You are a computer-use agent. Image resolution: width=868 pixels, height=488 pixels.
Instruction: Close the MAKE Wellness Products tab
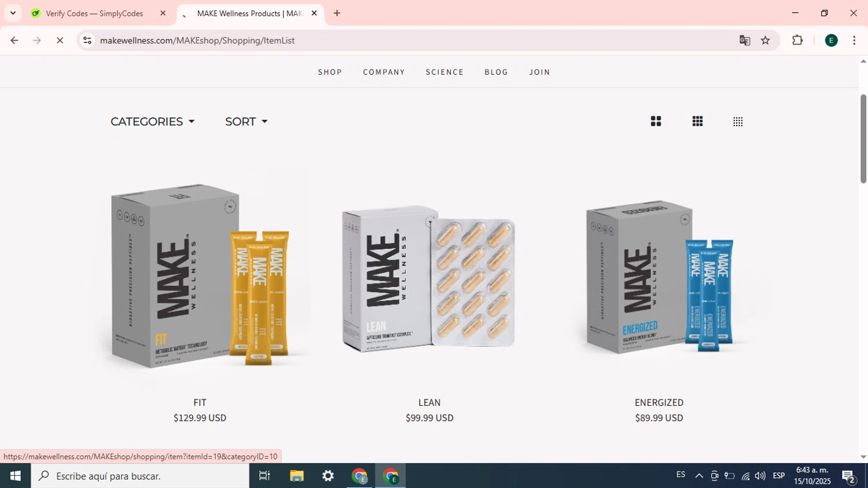click(314, 13)
